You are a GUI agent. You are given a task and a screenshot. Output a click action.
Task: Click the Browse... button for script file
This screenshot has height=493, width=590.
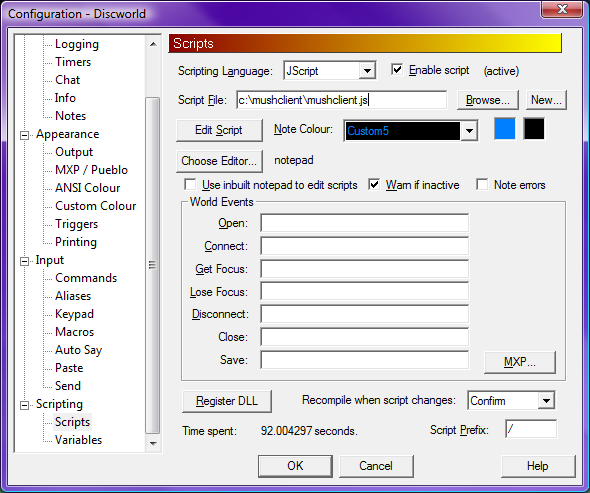(488, 100)
